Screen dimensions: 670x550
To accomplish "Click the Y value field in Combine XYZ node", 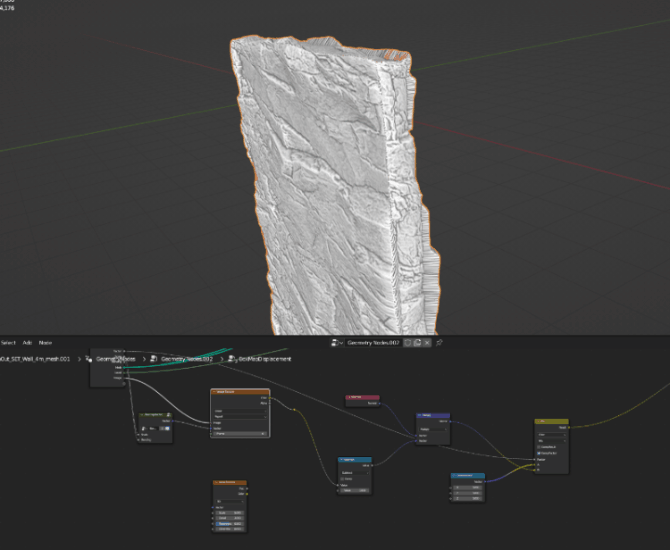I will [x=468, y=493].
